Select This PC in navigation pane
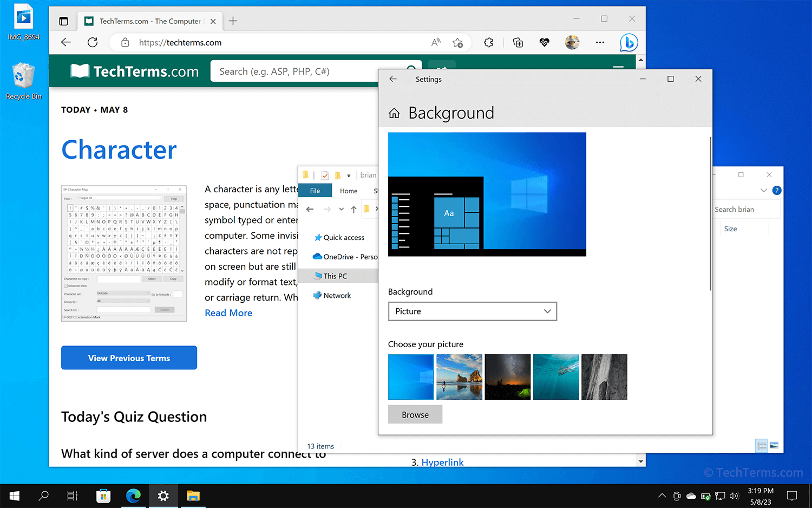The width and height of the screenshot is (812, 508). 339,276
